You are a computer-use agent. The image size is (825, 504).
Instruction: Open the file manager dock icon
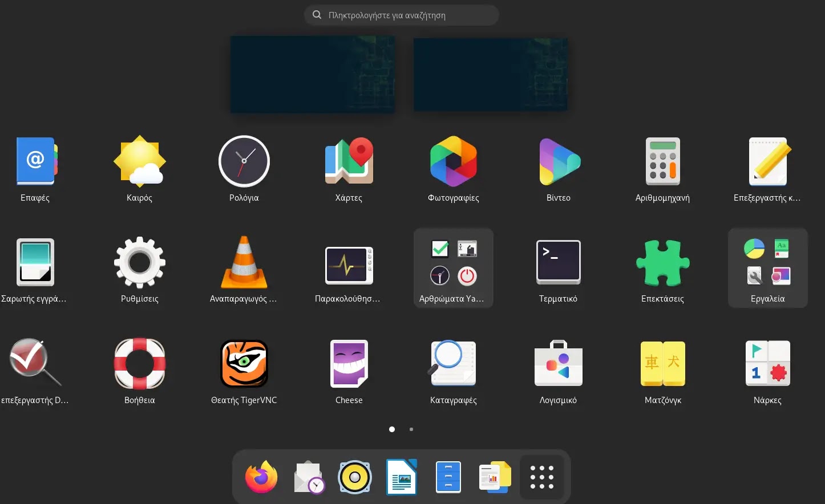point(448,477)
